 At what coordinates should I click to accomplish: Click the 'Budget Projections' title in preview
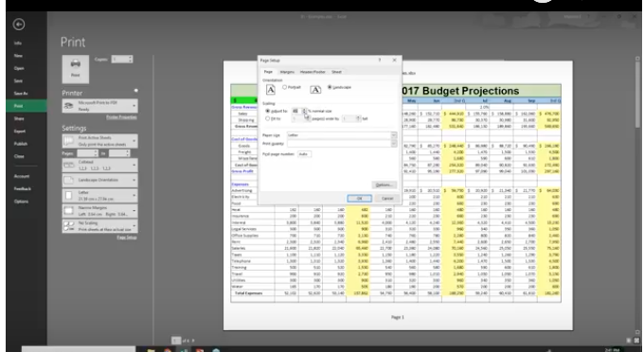click(471, 91)
